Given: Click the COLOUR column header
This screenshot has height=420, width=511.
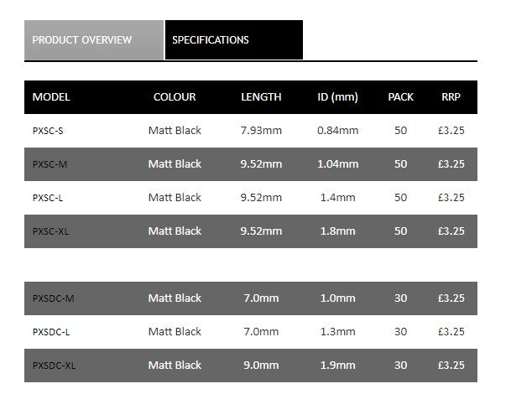Looking at the screenshot, I should tap(175, 97).
